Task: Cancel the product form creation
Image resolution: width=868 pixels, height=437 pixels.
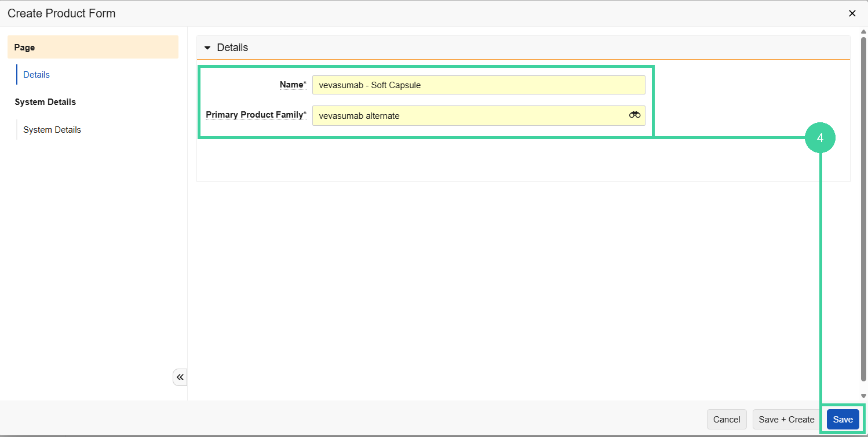Action: [x=727, y=419]
